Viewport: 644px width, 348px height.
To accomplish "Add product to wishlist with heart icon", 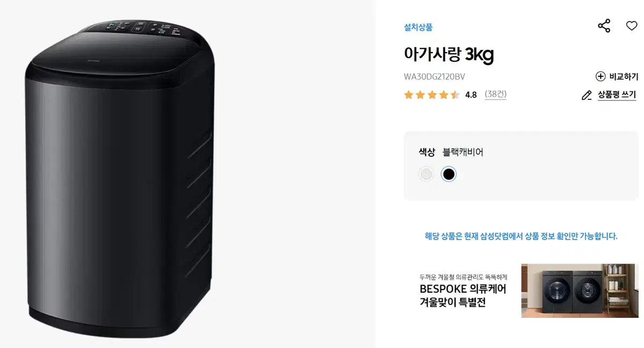I will click(632, 26).
